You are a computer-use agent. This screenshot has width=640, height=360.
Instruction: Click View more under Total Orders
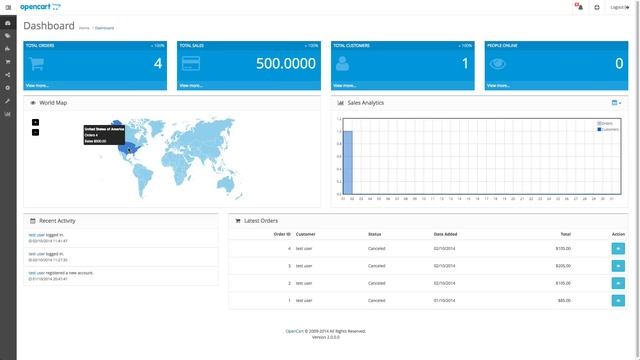click(37, 86)
